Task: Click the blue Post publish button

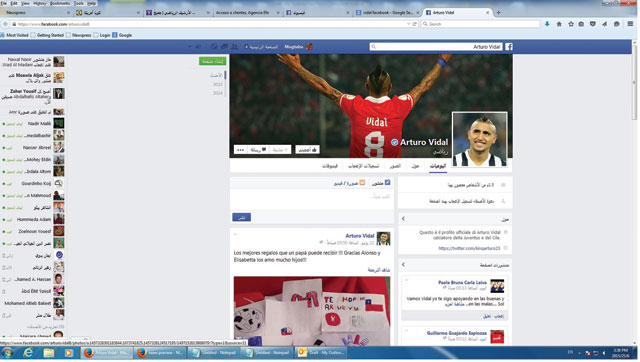Action: (x=242, y=218)
